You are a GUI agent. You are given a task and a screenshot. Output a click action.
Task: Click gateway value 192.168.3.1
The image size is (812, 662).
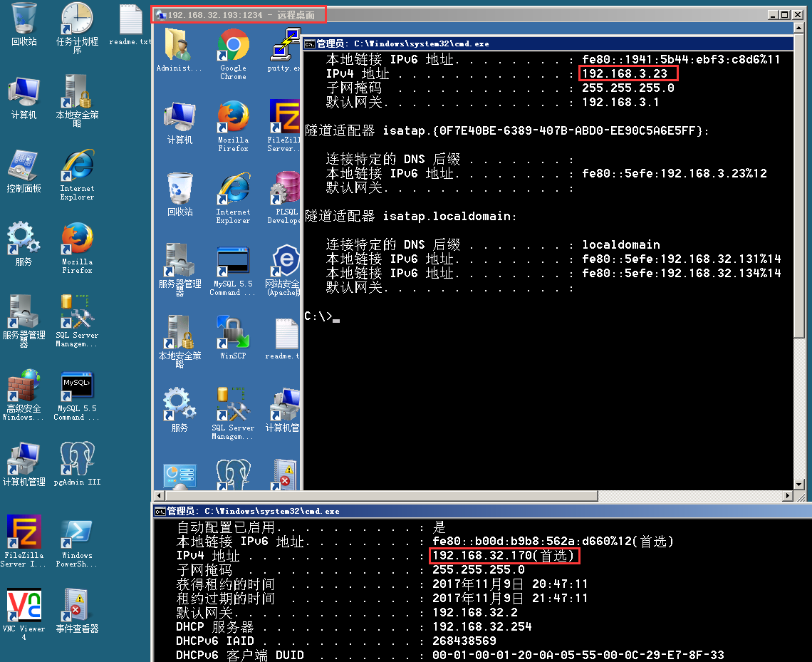pyautogui.click(x=620, y=103)
